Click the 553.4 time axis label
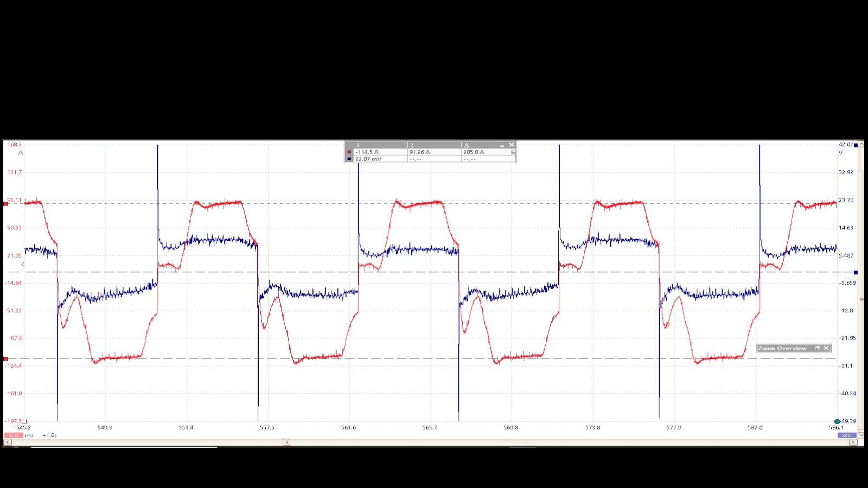 pos(186,428)
